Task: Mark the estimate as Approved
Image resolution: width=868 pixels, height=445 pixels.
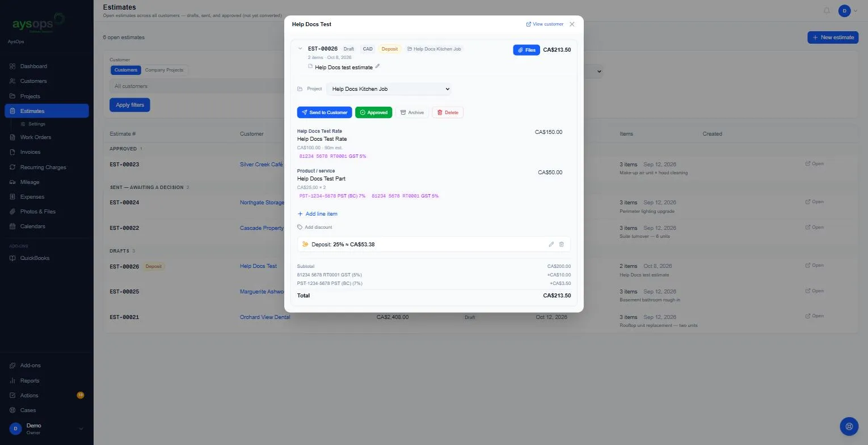Action: pos(373,112)
